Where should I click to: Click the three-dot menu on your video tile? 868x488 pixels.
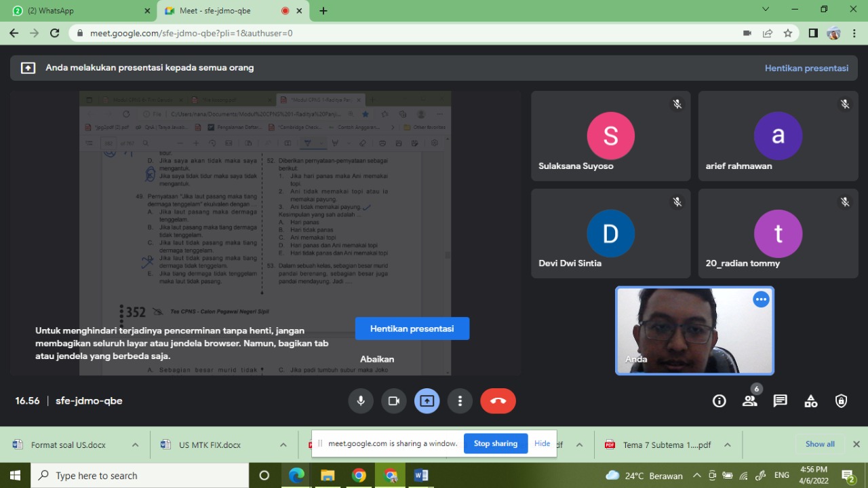761,299
